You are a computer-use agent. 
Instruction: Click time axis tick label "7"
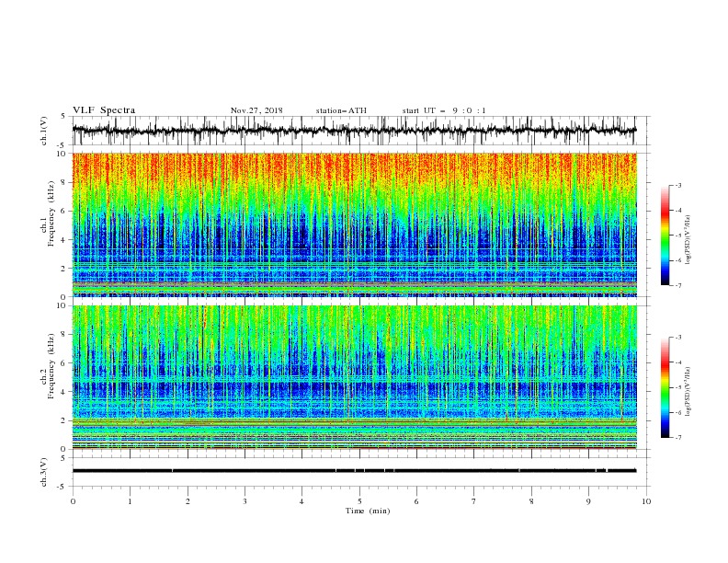point(474,501)
